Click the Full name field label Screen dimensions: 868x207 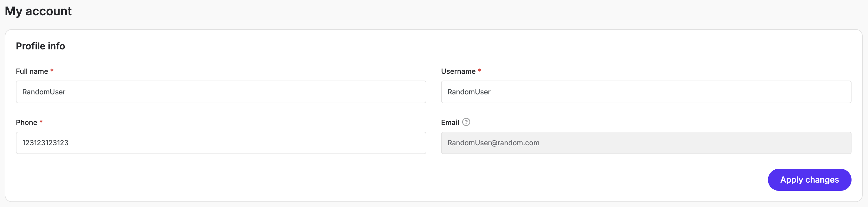pos(32,71)
